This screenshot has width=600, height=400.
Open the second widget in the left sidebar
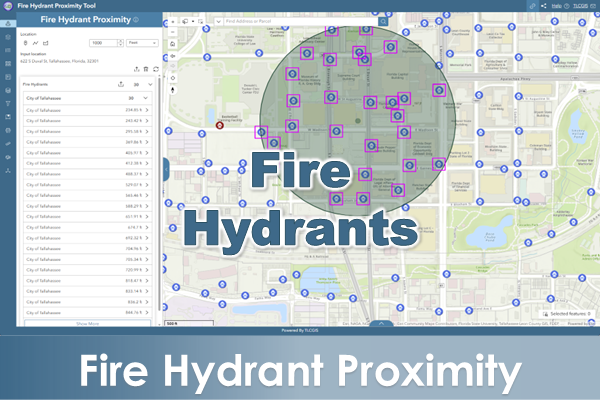[8, 37]
